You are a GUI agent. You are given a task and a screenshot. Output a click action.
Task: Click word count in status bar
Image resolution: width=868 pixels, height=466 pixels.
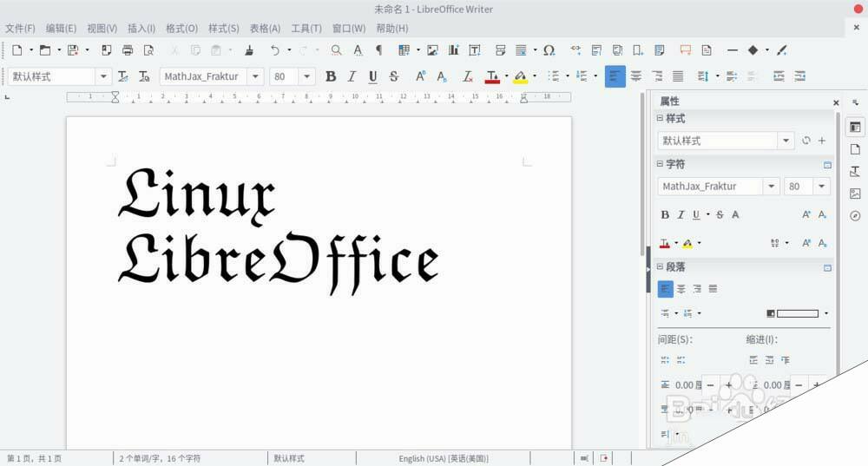[160, 458]
